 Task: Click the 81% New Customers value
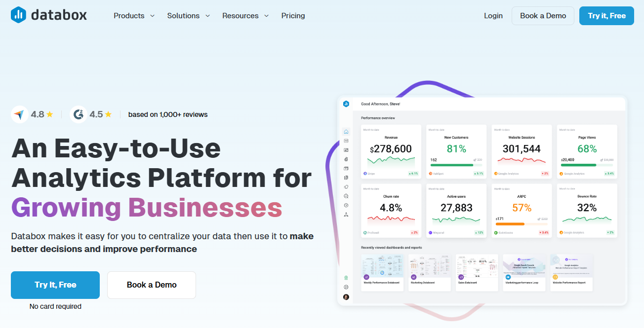tap(456, 149)
